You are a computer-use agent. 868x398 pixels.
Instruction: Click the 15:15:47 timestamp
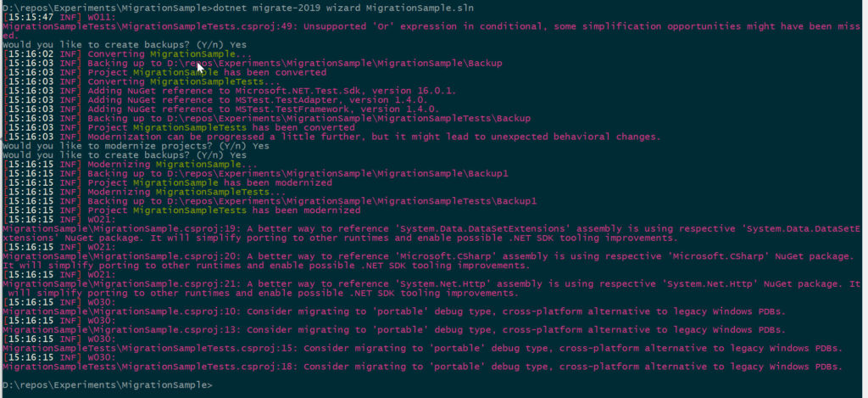pos(29,16)
